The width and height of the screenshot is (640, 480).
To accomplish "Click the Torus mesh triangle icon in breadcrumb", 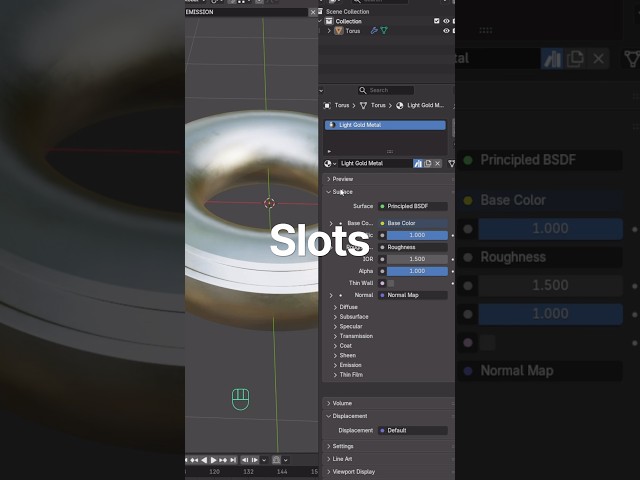I will 363,105.
